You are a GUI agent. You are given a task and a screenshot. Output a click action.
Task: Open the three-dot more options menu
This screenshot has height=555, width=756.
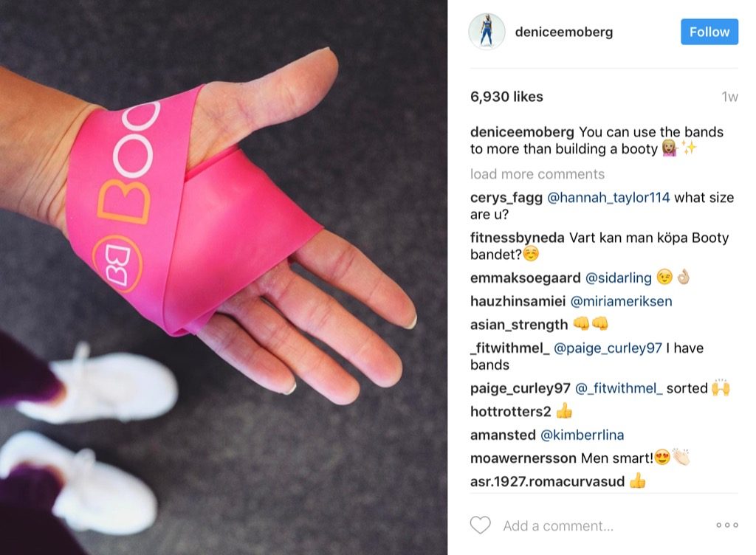[727, 525]
